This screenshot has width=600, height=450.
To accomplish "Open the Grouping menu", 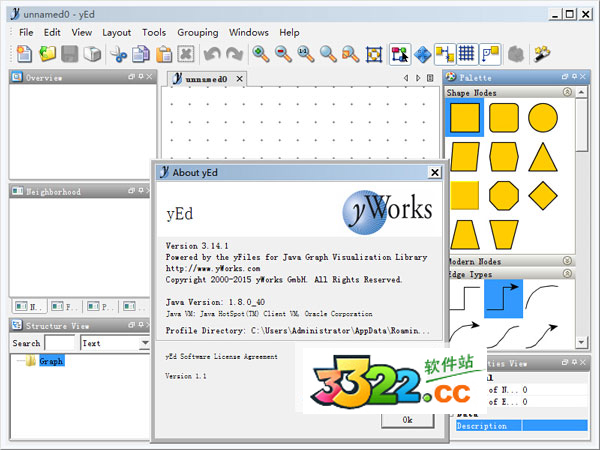I will pos(197,33).
